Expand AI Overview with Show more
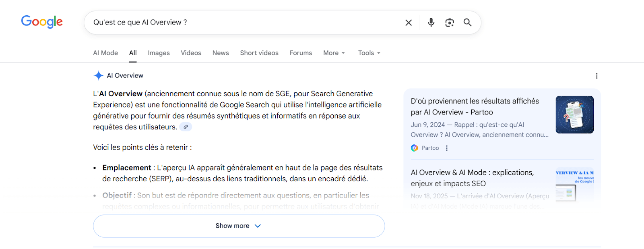 (239, 226)
